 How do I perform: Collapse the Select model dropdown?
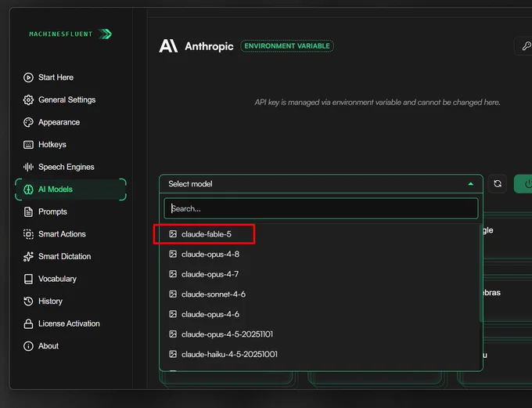(321, 184)
